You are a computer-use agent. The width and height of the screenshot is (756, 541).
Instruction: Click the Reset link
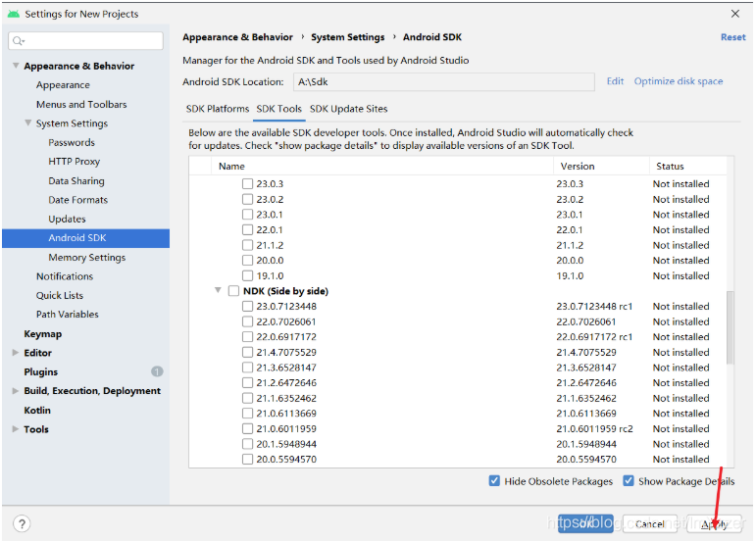click(x=732, y=37)
